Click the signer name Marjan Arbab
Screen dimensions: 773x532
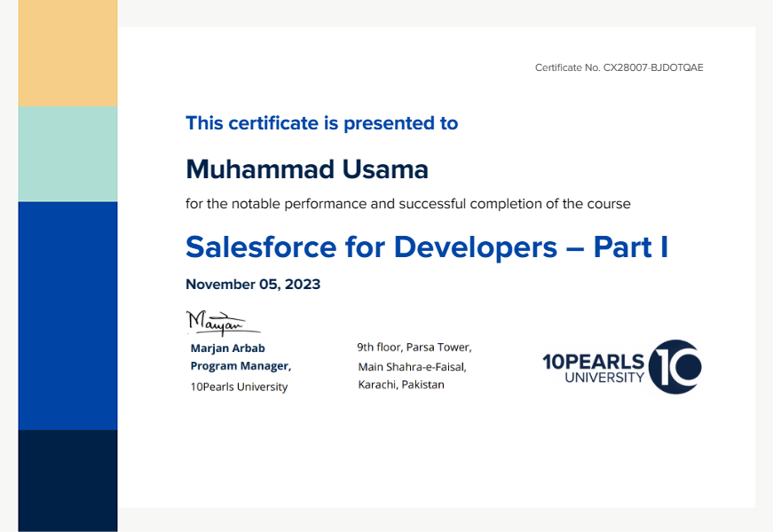[227, 348]
